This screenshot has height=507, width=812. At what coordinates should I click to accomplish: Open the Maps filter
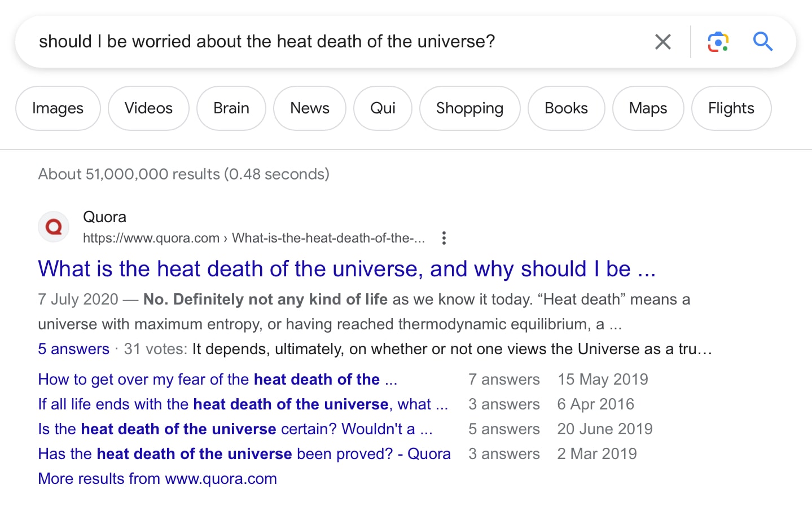(647, 108)
